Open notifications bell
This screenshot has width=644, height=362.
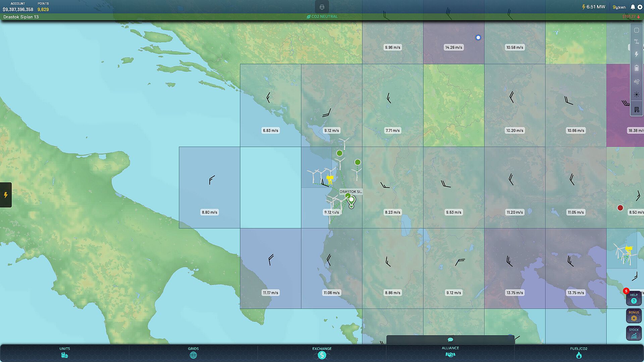tap(633, 7)
